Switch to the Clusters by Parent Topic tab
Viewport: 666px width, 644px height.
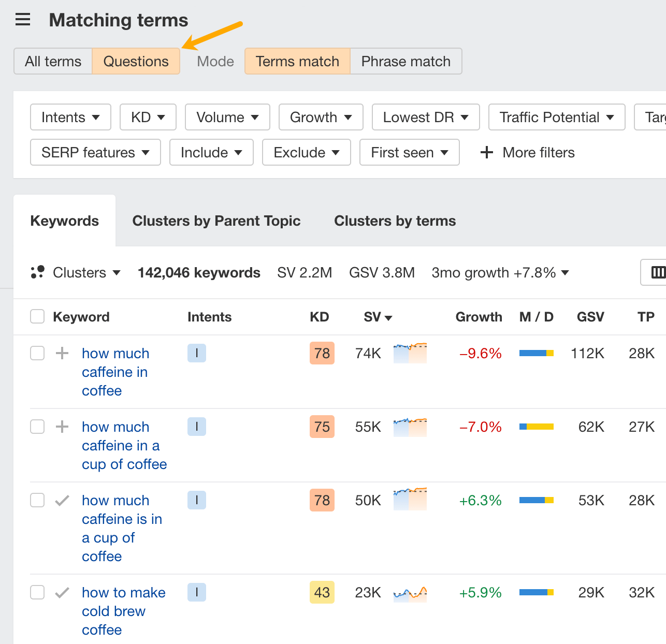(216, 221)
